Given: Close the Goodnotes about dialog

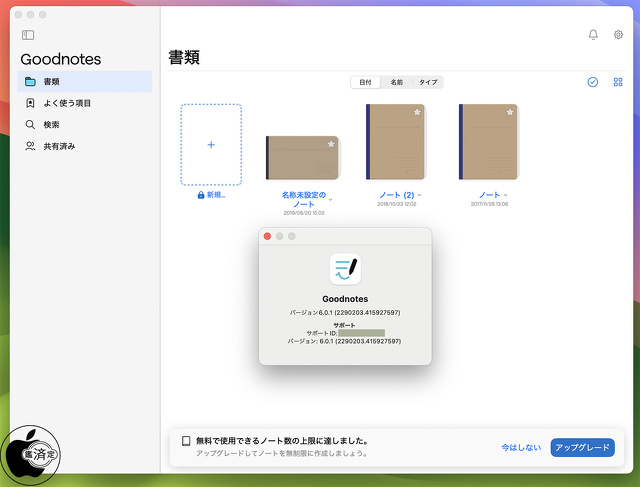Looking at the screenshot, I should (267, 236).
